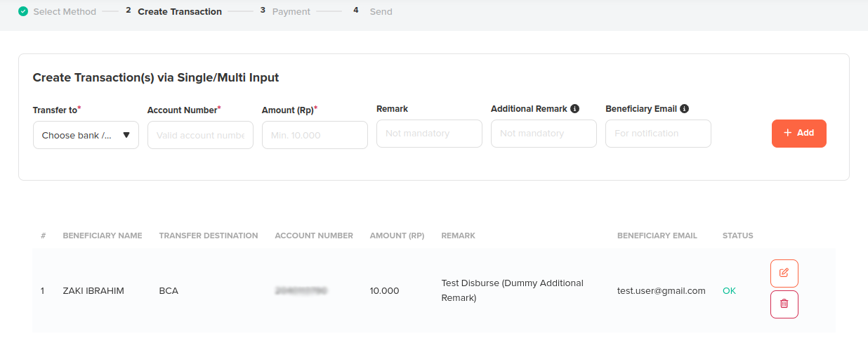
Task: Click the Additional Remark info icon
Action: click(574, 109)
